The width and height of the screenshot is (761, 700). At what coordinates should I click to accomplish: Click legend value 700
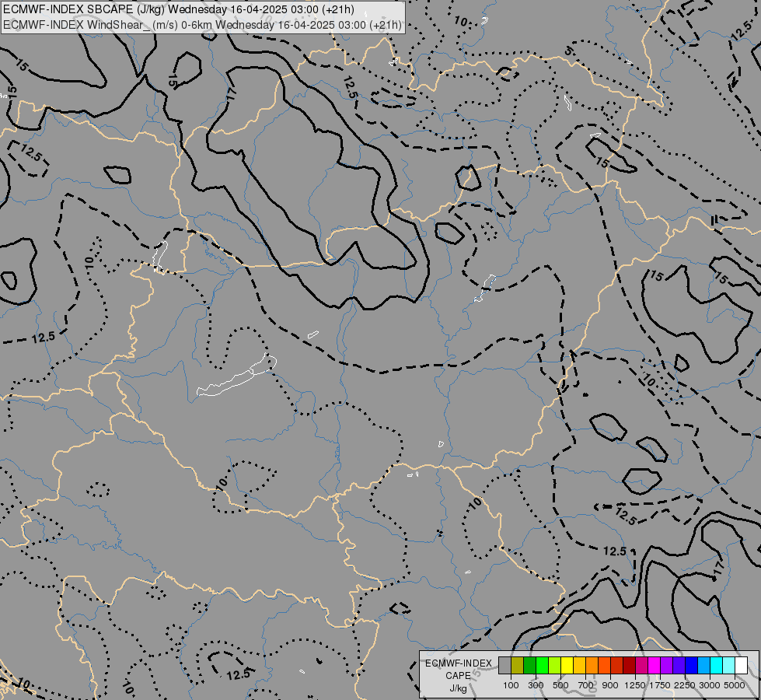[x=586, y=685]
